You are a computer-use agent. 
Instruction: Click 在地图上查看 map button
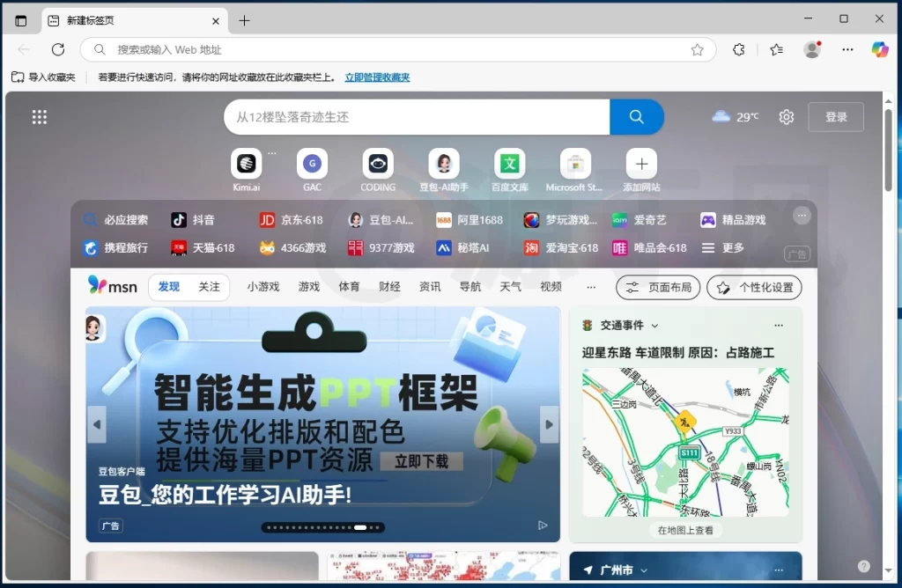tap(685, 530)
